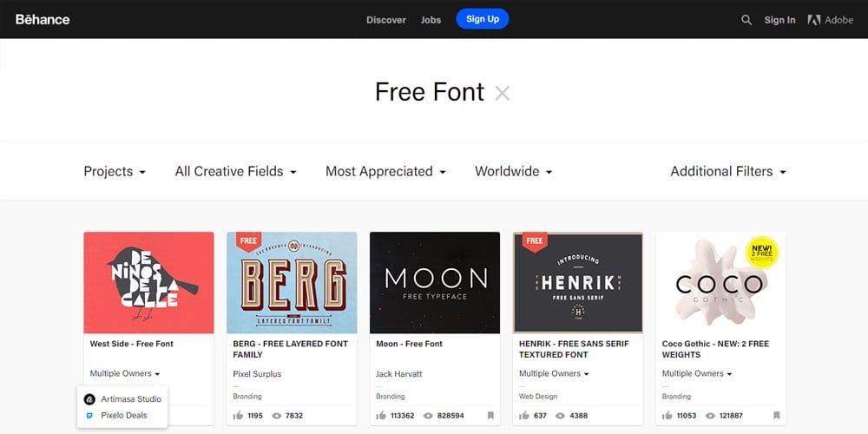This screenshot has width=868, height=434.
Task: Click views eye icon on Moon card
Action: tap(428, 415)
